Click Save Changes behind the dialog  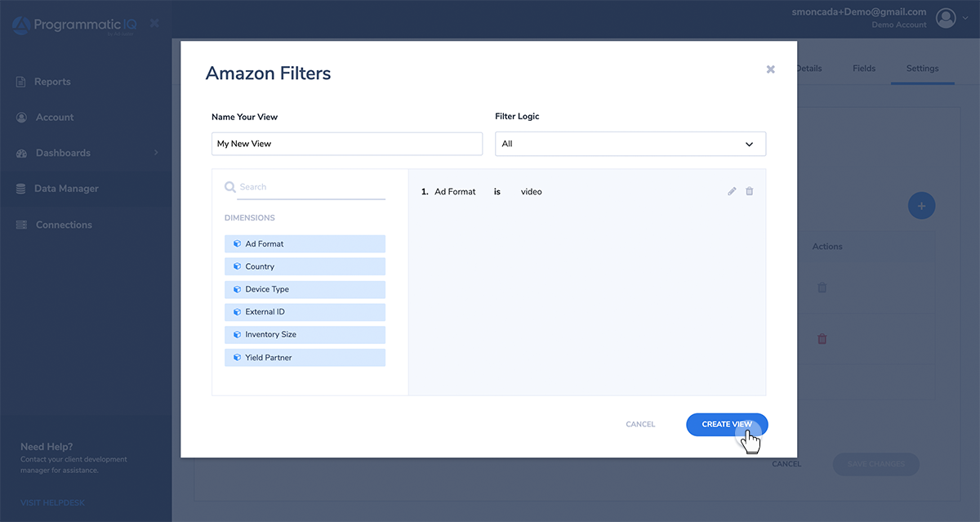pyautogui.click(x=875, y=464)
